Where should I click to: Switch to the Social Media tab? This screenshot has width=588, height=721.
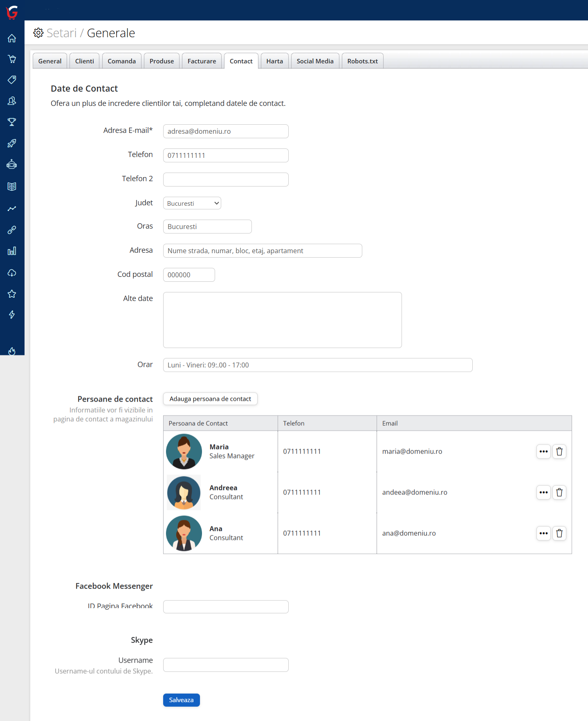315,61
